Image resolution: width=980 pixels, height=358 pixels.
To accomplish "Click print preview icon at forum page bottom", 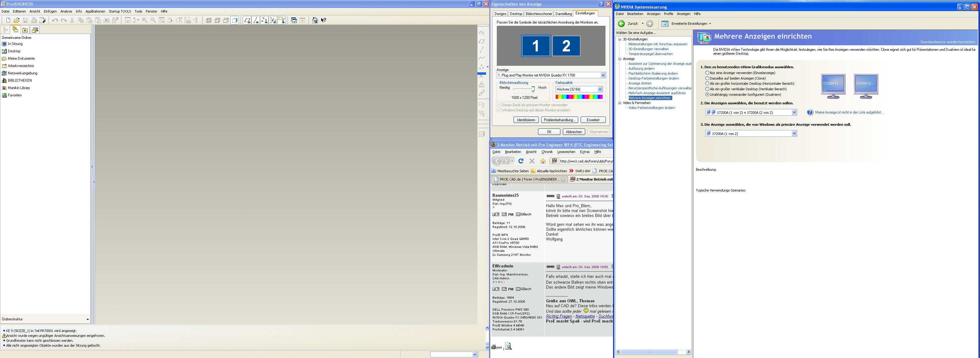I will pos(508,346).
